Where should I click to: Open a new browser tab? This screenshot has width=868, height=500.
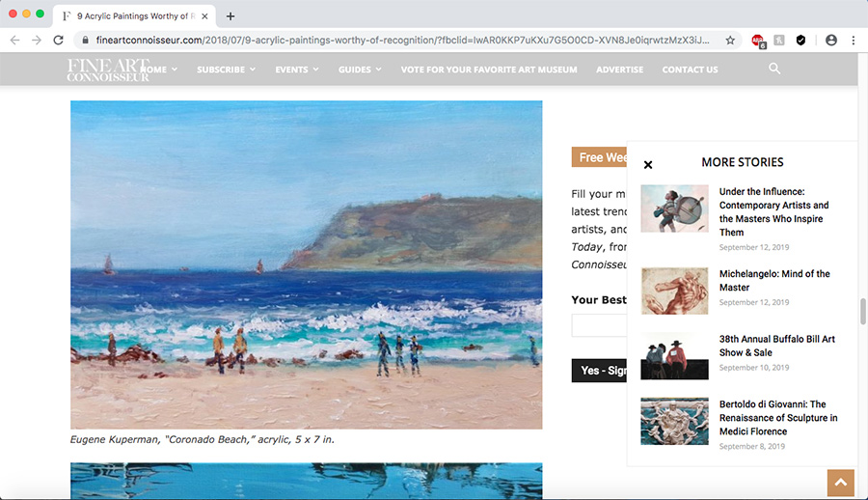click(x=231, y=16)
